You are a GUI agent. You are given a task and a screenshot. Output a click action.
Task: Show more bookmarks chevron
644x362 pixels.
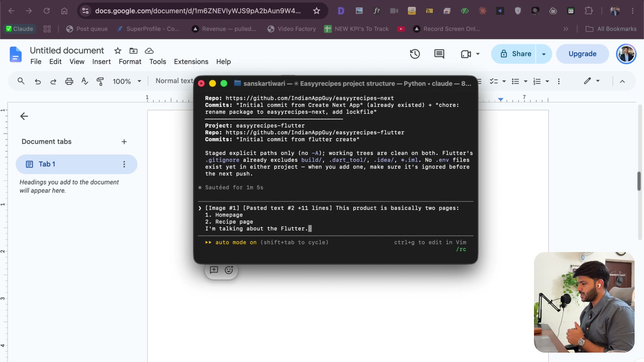coord(566,29)
